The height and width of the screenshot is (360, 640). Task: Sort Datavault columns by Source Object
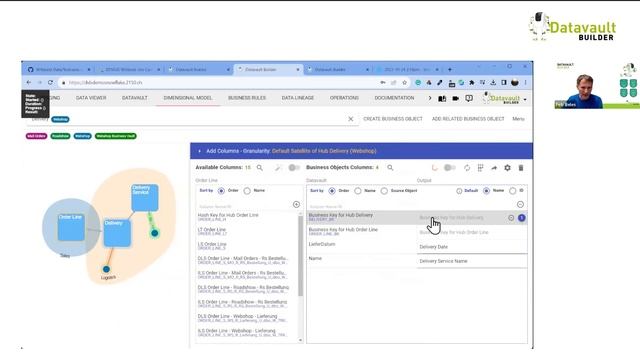coord(384,191)
